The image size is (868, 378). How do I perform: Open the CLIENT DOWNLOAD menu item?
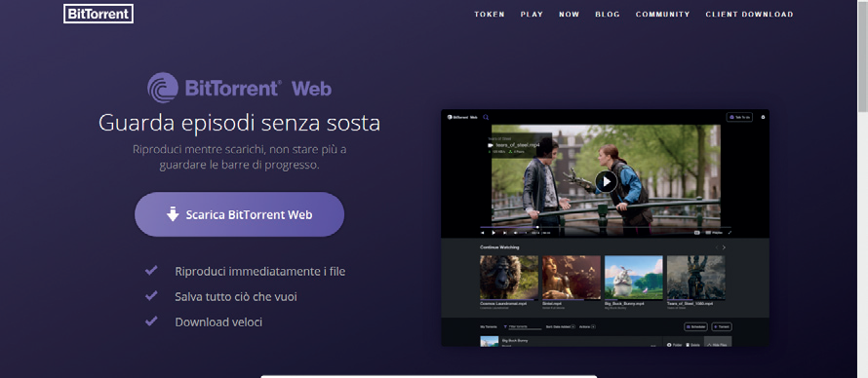click(x=750, y=15)
